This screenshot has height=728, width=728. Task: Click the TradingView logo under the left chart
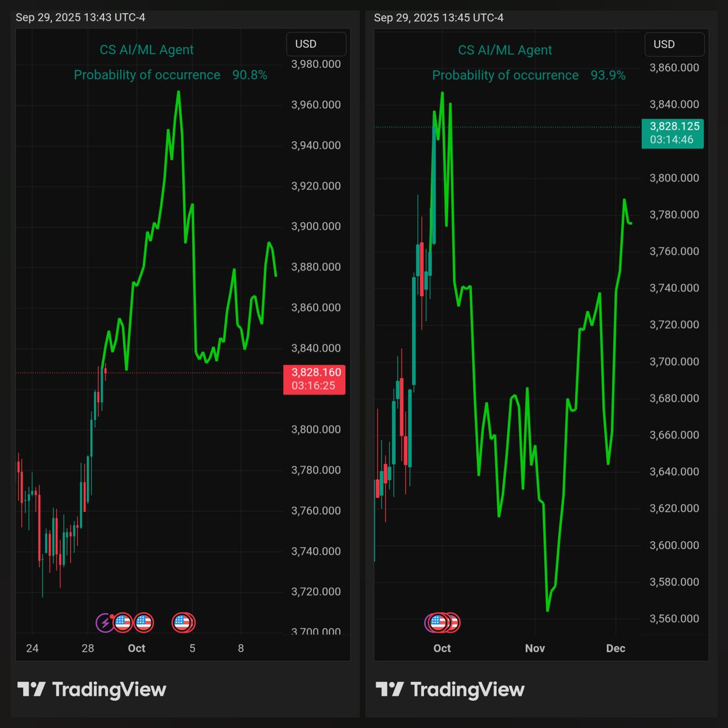pos(92,689)
